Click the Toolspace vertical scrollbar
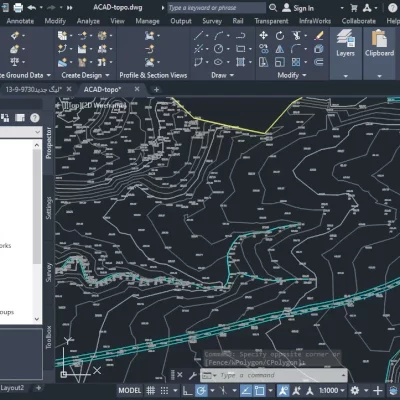The image size is (400, 400). pos(37,207)
